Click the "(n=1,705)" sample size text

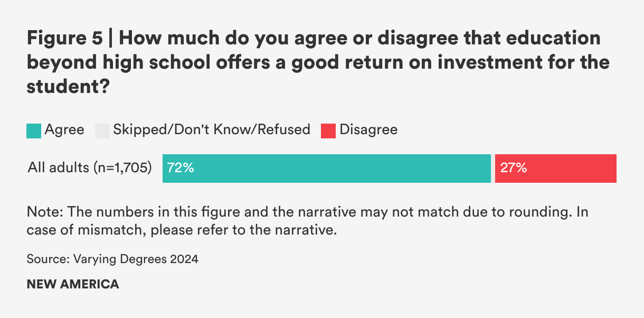coord(122,169)
